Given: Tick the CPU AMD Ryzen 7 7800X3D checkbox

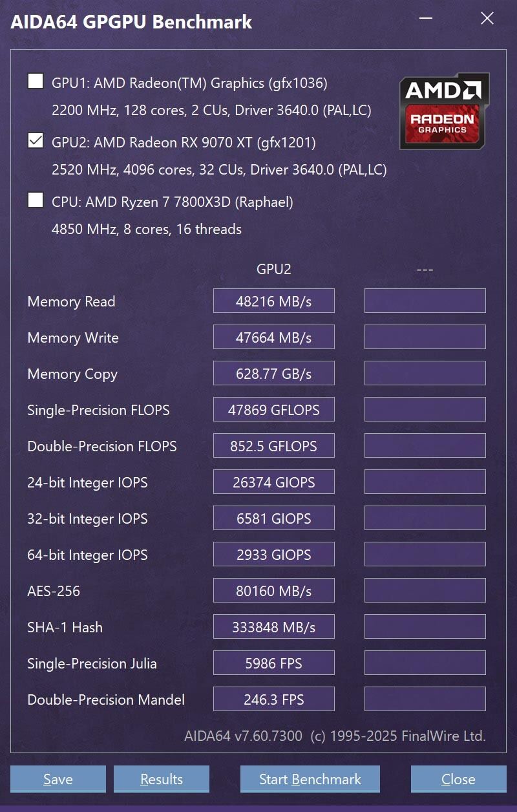Looking at the screenshot, I should (36, 200).
